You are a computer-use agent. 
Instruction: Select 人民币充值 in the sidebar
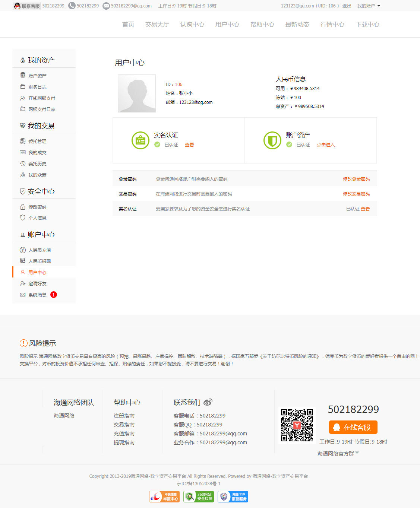[x=40, y=250]
